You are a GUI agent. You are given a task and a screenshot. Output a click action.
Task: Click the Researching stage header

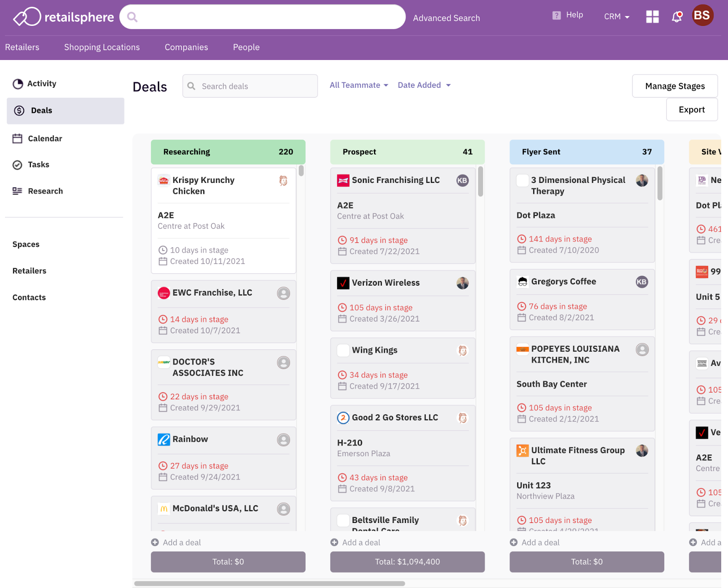tap(228, 152)
